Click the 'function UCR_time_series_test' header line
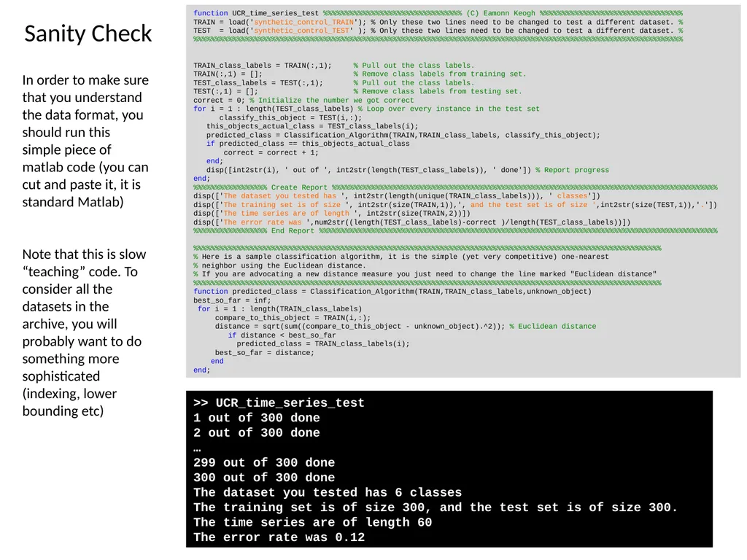The image size is (747, 560). click(x=438, y=13)
